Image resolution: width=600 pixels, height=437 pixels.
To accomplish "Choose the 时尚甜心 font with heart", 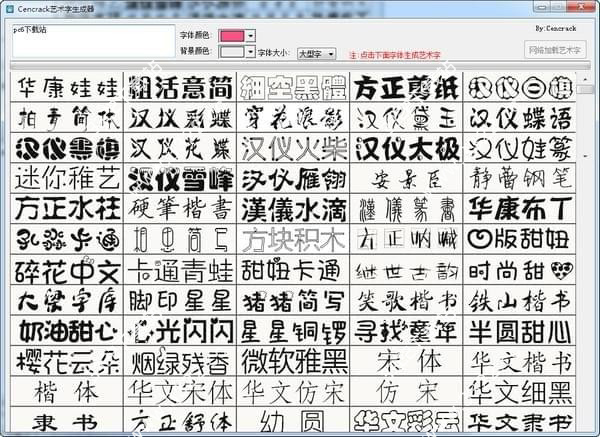I will point(519,270).
